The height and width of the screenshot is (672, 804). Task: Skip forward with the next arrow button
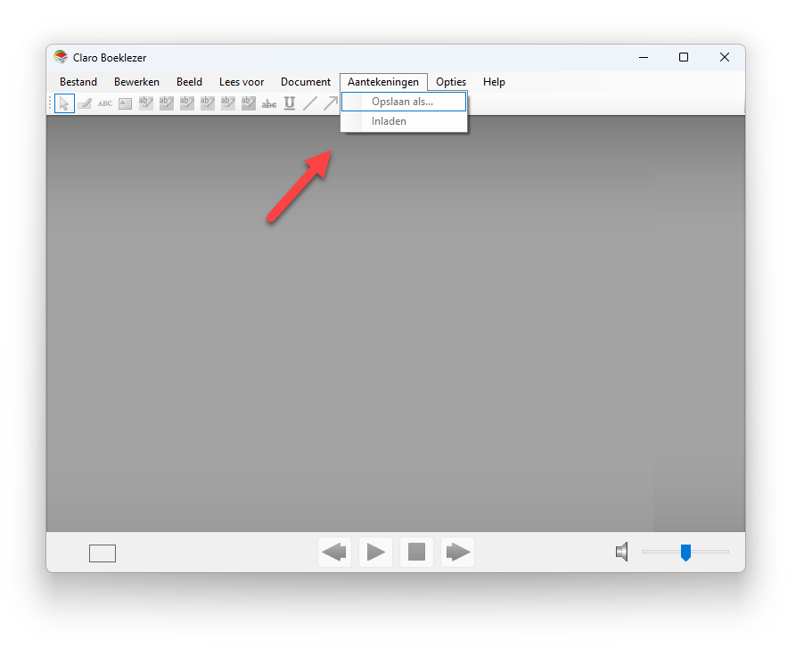458,553
